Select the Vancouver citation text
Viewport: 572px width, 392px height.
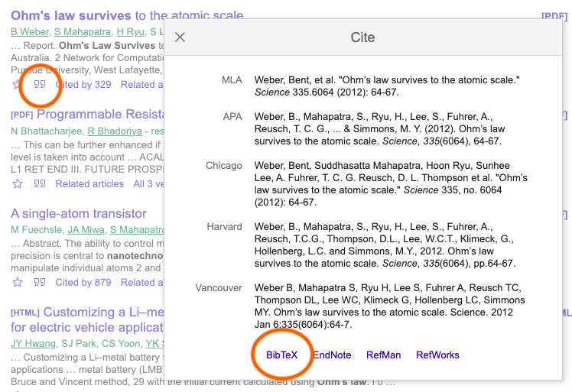[387, 306]
